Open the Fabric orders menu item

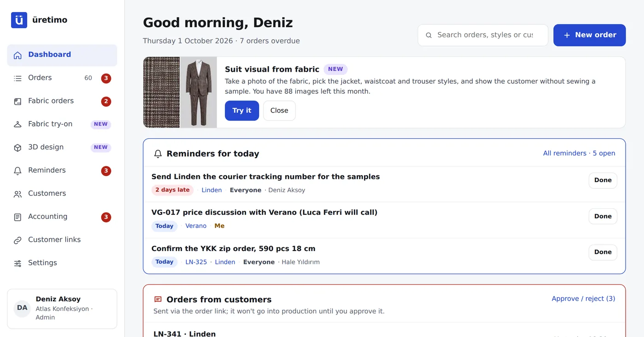(x=62, y=101)
